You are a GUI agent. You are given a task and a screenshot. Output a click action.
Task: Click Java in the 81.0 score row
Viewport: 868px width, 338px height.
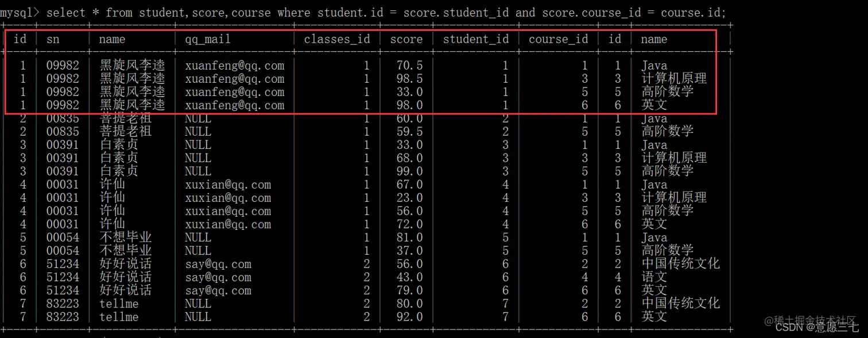click(654, 237)
